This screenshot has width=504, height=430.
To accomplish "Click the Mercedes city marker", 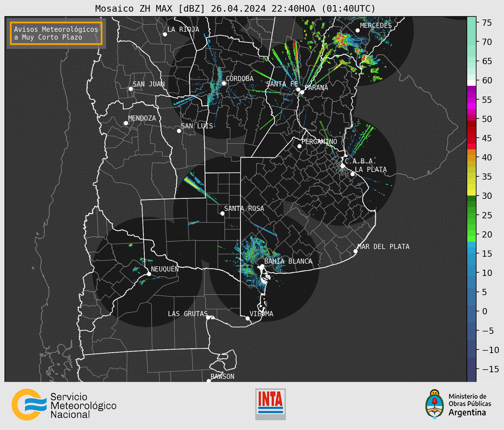I will click(x=358, y=31).
